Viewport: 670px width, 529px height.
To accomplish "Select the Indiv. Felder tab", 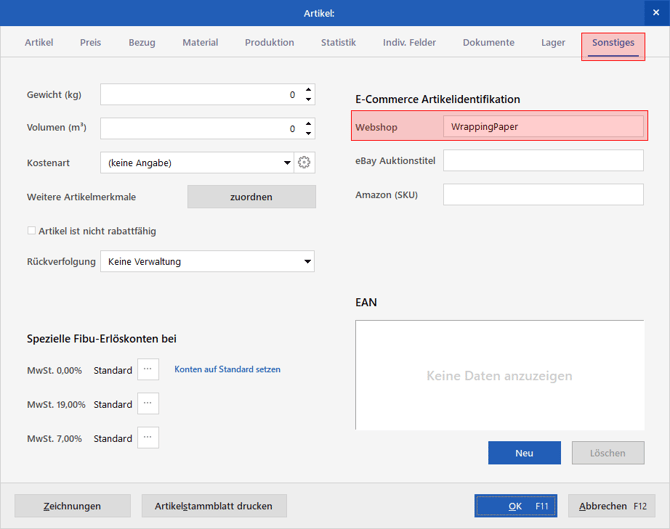I will click(409, 42).
